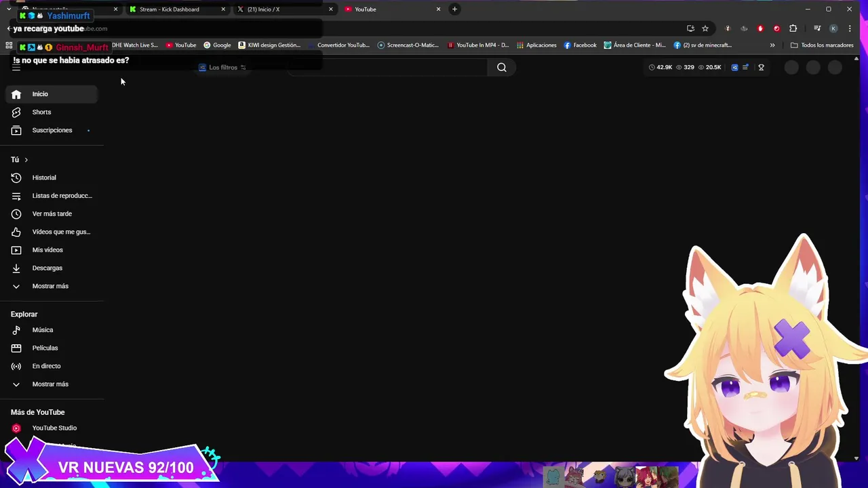Click the Explorar heading

coord(24,314)
